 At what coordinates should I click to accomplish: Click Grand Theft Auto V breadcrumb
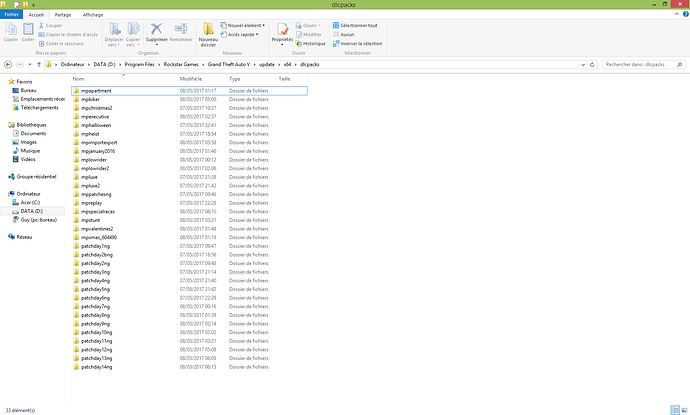pos(228,65)
